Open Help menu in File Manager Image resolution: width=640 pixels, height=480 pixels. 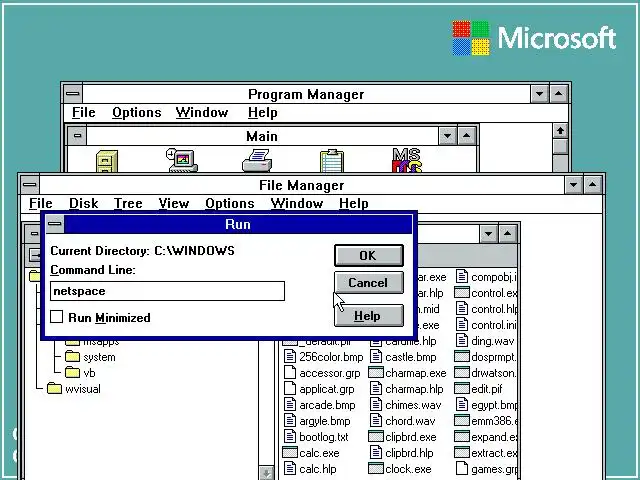353,203
